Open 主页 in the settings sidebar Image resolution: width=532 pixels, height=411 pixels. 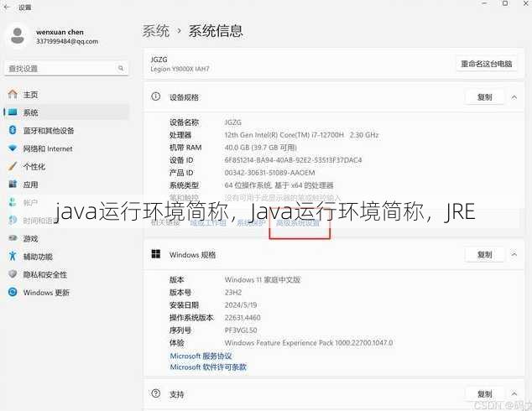30,95
